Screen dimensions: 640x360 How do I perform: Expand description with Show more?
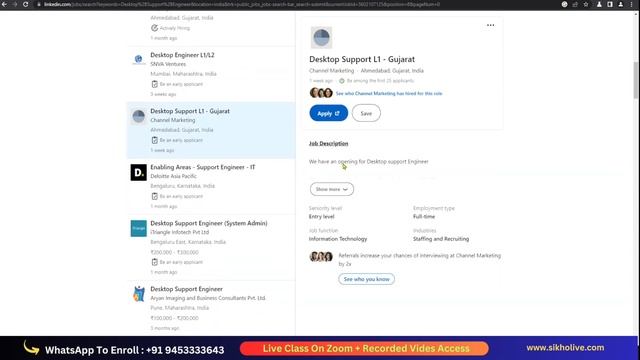[x=332, y=189]
